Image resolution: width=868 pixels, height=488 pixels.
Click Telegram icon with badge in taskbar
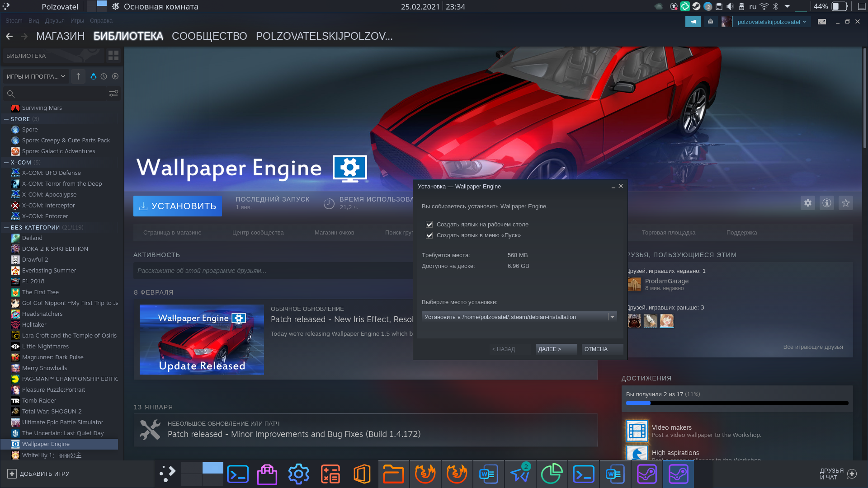pyautogui.click(x=520, y=474)
